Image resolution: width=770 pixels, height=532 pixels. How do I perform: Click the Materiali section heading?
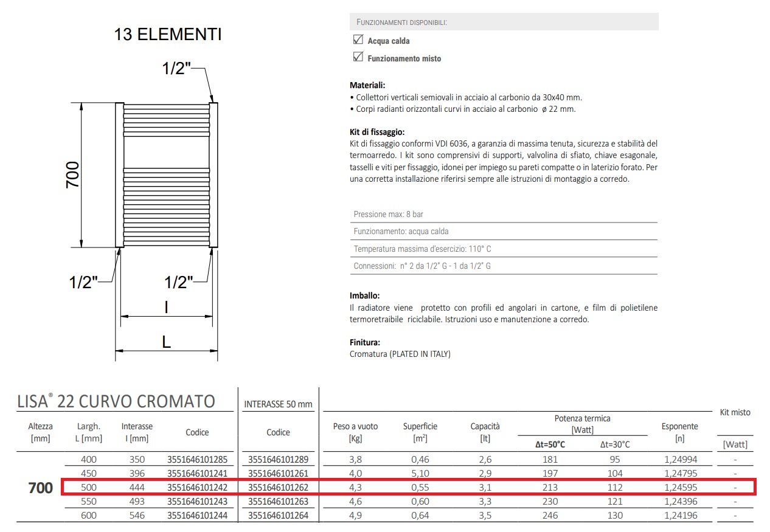(367, 86)
